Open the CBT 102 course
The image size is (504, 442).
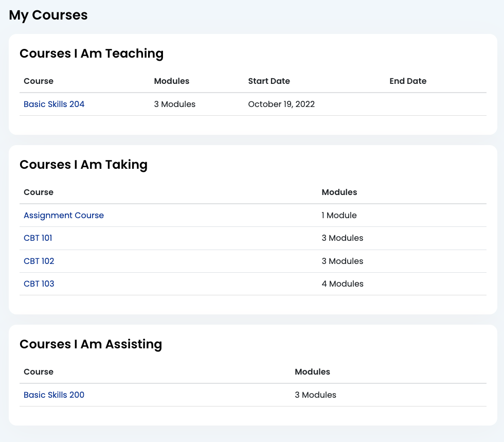coord(39,261)
